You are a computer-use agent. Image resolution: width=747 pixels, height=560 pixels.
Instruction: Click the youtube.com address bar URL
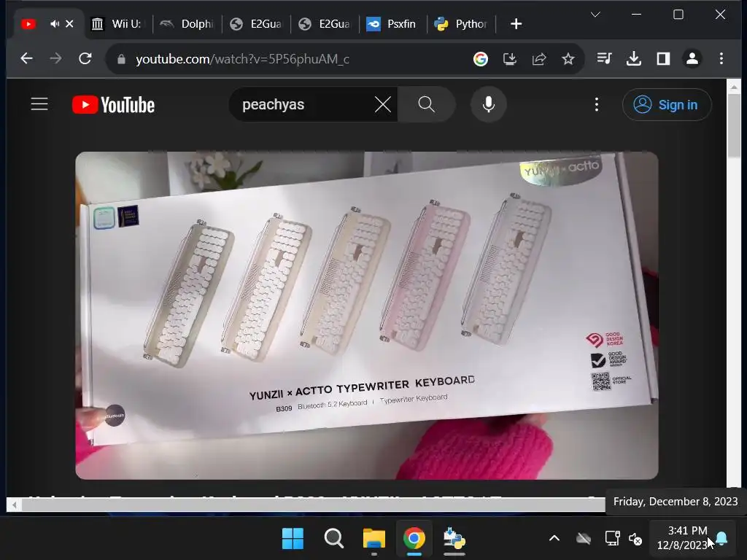[242, 59]
